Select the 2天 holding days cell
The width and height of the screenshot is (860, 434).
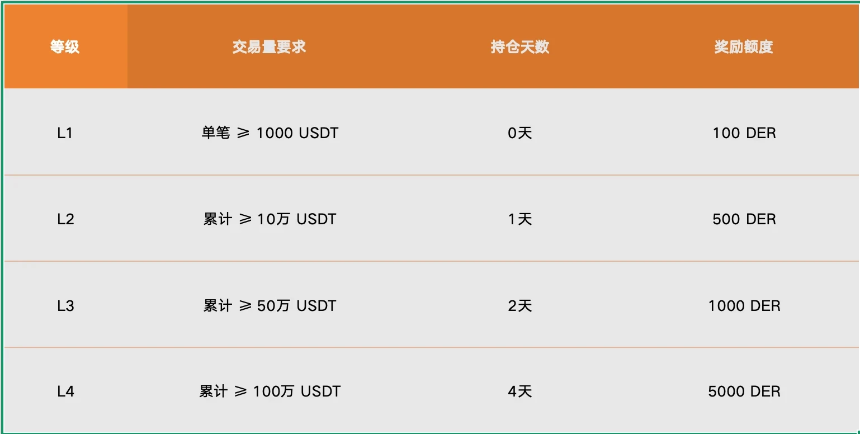(x=520, y=305)
